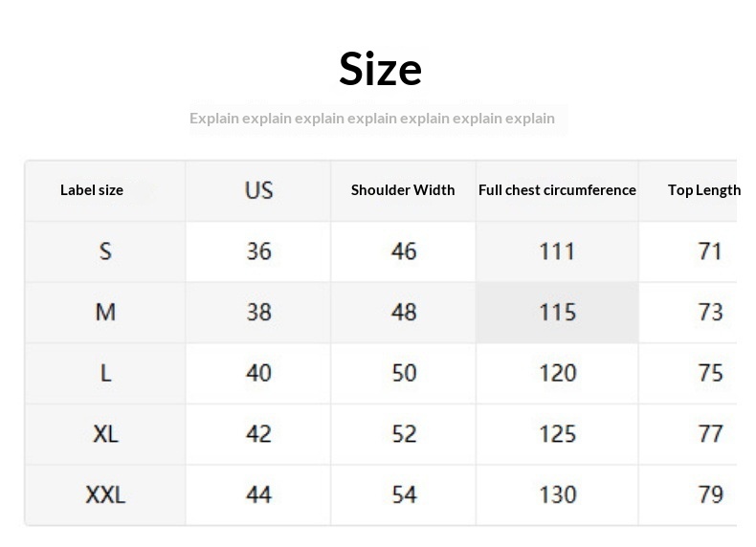
Task: Select the gray explain subtitle text
Action: coord(371,119)
